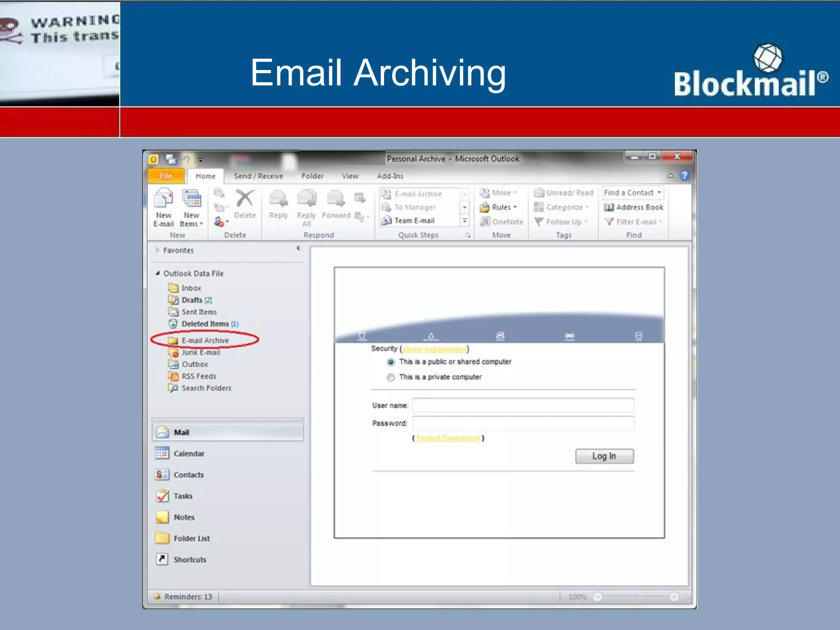The height and width of the screenshot is (630, 840).
Task: Click Reminders: 13 in status bar
Action: [x=183, y=597]
